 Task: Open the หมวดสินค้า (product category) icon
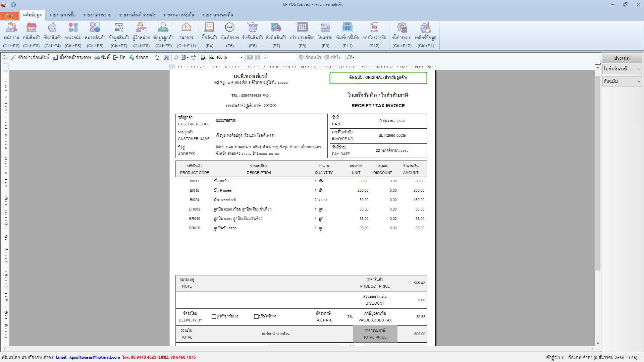click(x=95, y=35)
